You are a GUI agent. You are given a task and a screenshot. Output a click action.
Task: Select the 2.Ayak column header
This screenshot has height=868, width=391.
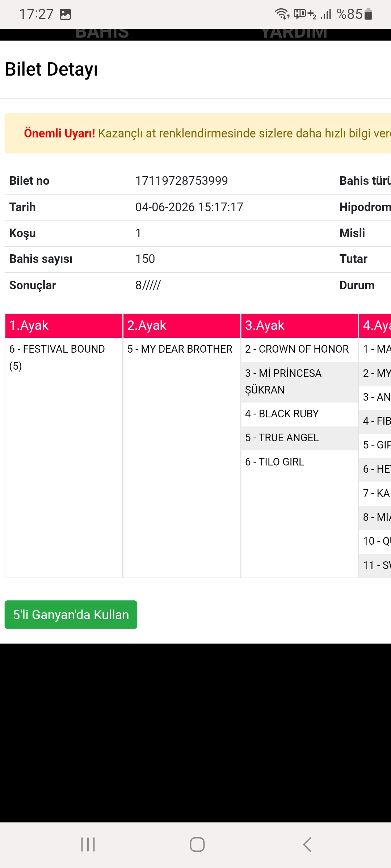(x=182, y=325)
